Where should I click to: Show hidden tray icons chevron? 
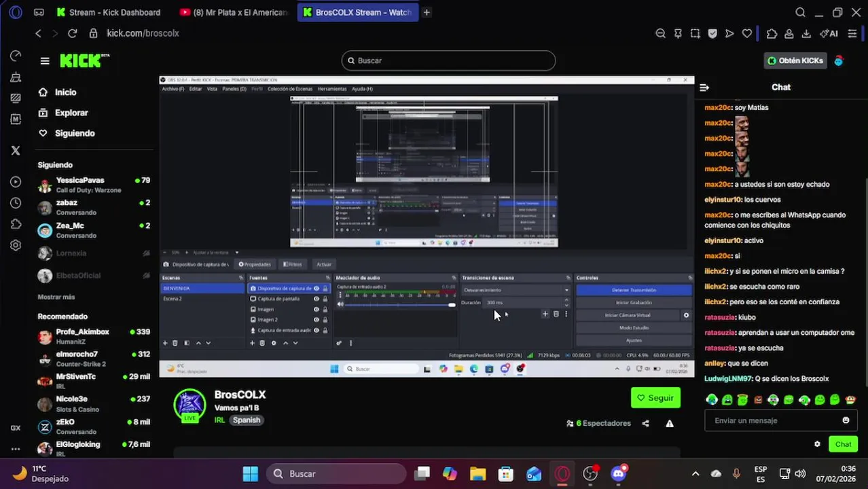pos(695,473)
